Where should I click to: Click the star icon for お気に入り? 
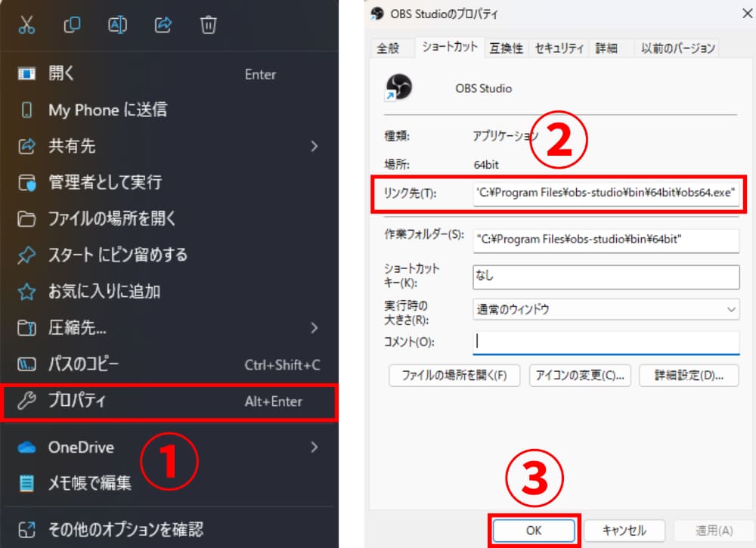(26, 292)
